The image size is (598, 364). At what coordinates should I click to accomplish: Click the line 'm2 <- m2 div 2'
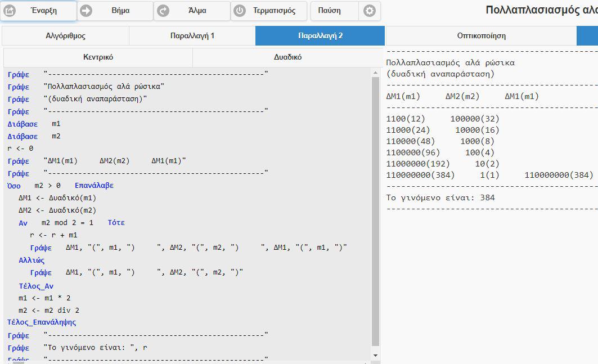pyautogui.click(x=49, y=310)
